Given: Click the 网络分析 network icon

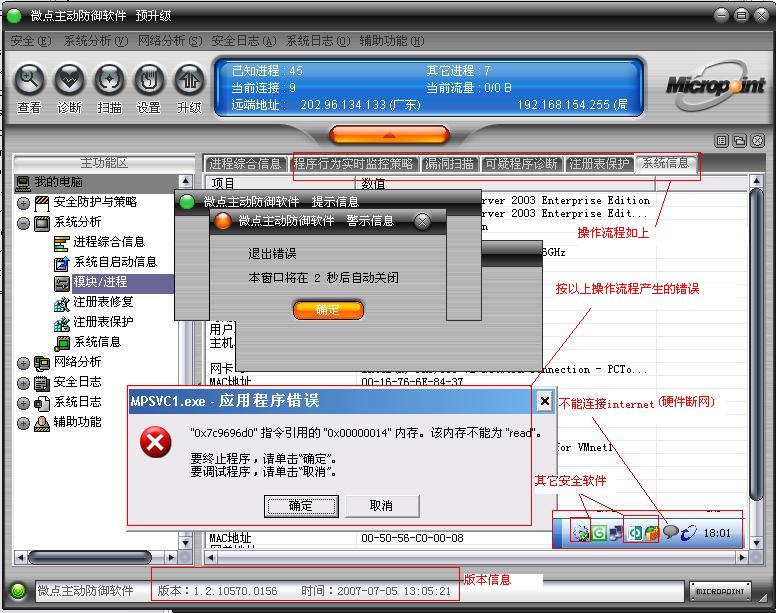Looking at the screenshot, I should pos(42,363).
